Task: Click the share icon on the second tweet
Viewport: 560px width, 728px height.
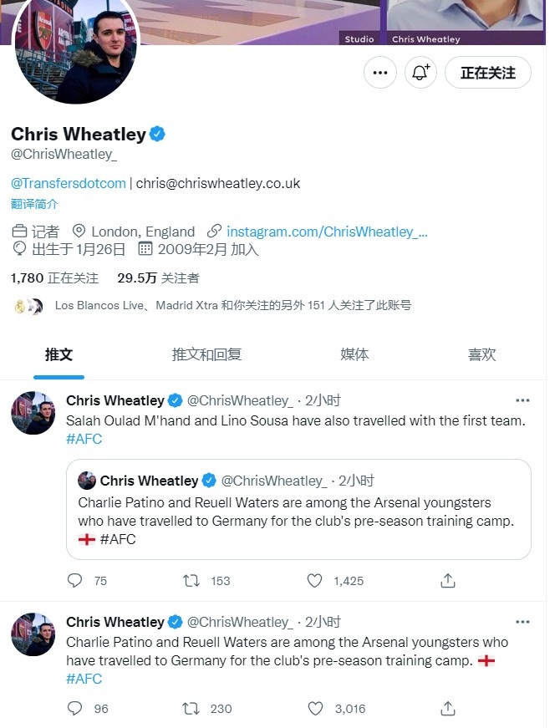Action: (448, 709)
